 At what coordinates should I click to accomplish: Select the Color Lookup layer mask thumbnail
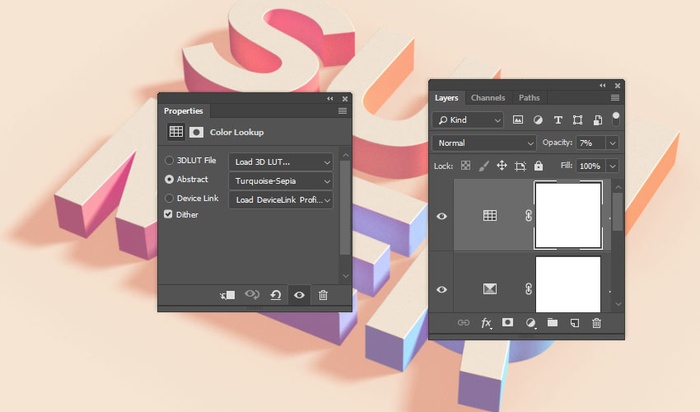pos(568,214)
